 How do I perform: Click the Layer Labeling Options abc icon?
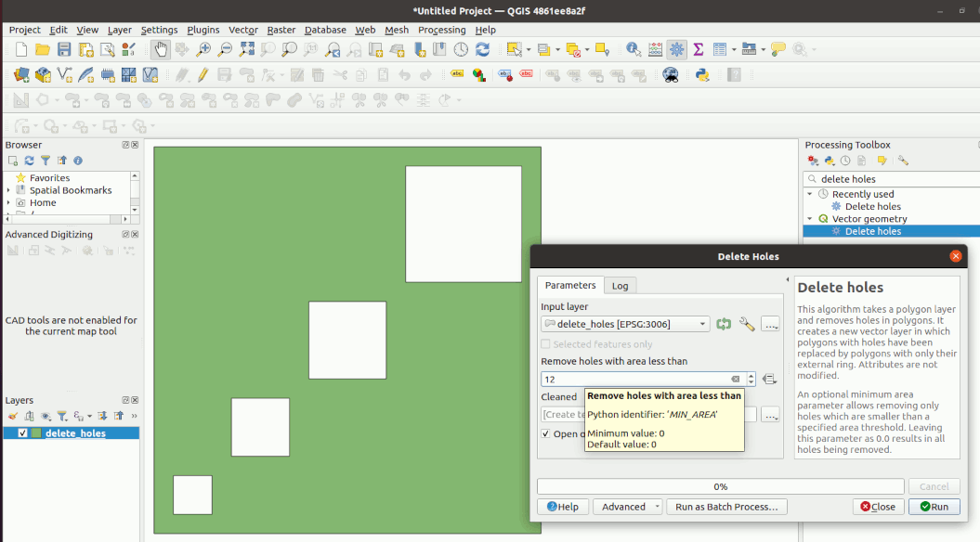click(x=458, y=75)
